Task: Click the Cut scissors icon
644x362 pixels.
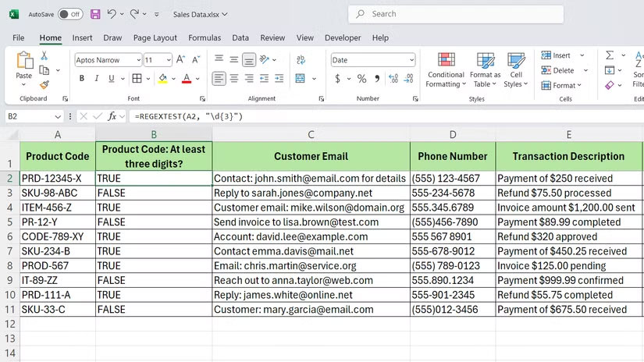Action: 44,56
